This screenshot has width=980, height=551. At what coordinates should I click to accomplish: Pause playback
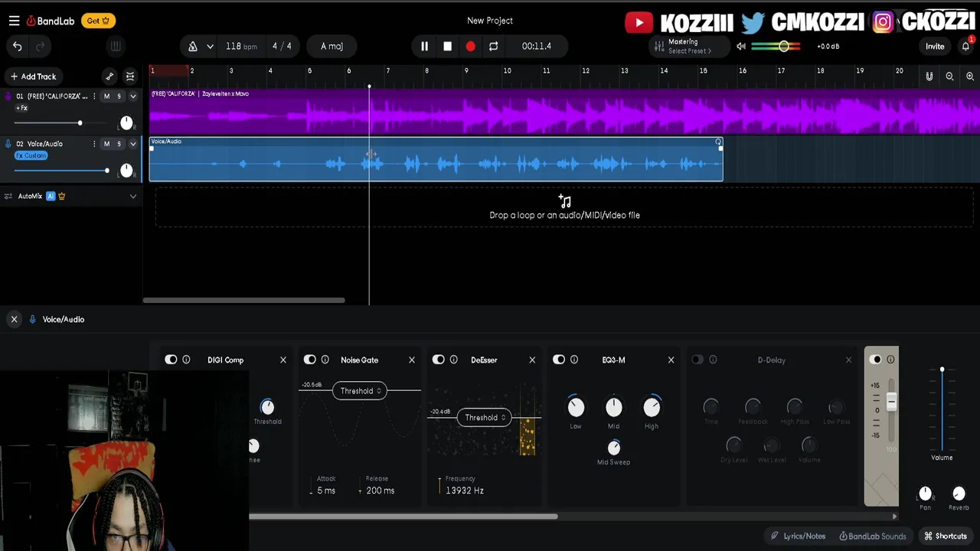(424, 47)
